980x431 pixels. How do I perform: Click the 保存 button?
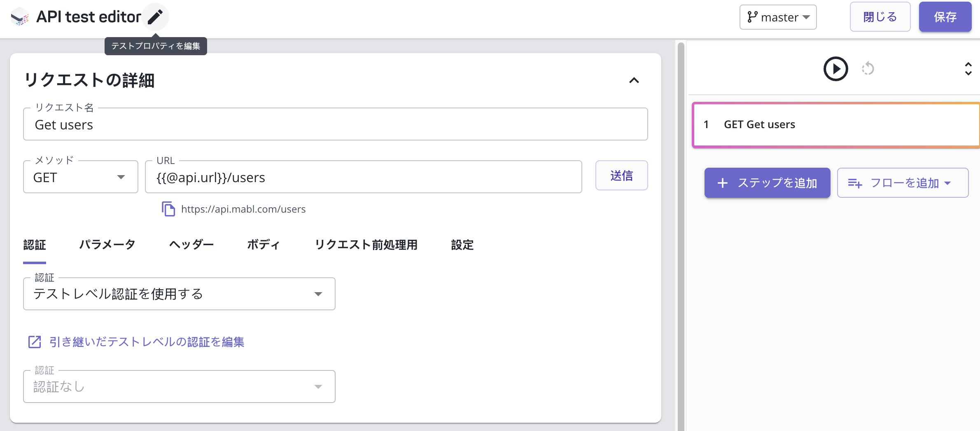[x=945, y=17]
